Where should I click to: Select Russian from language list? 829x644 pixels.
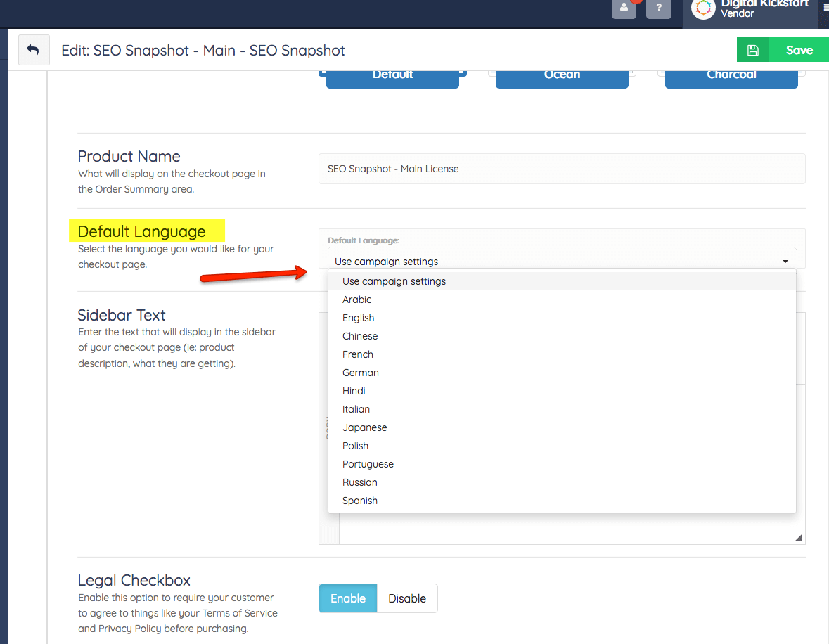click(x=562, y=482)
